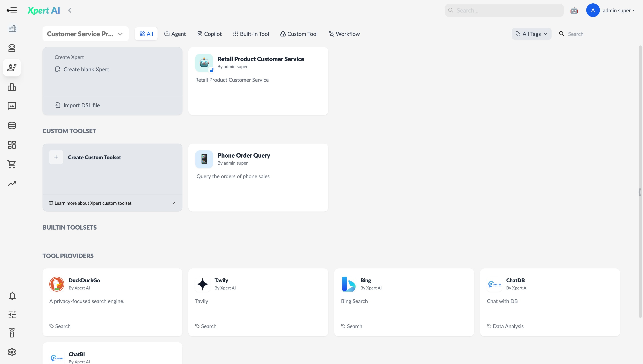
Task: Open the chatbot sidebar icon
Action: 12,48
